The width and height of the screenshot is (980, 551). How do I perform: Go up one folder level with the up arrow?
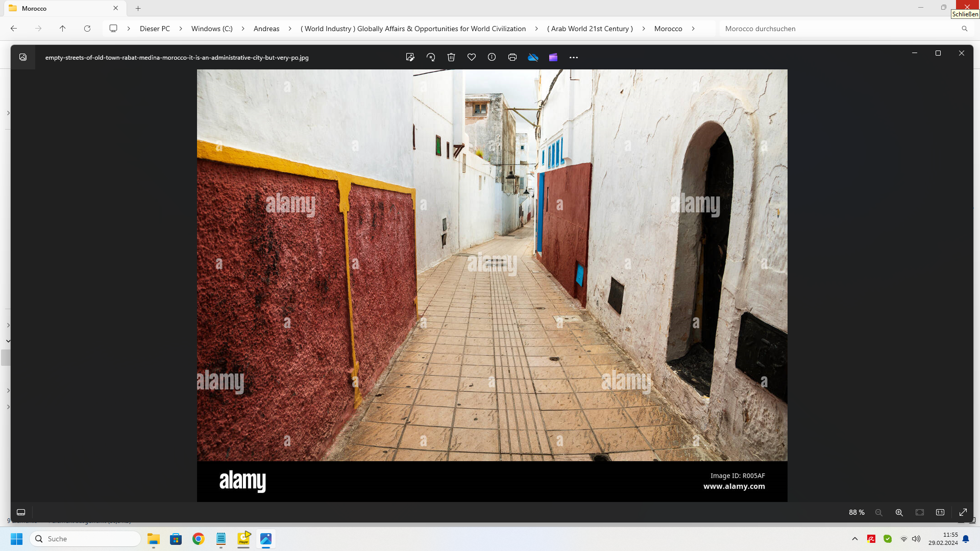[x=63, y=29]
